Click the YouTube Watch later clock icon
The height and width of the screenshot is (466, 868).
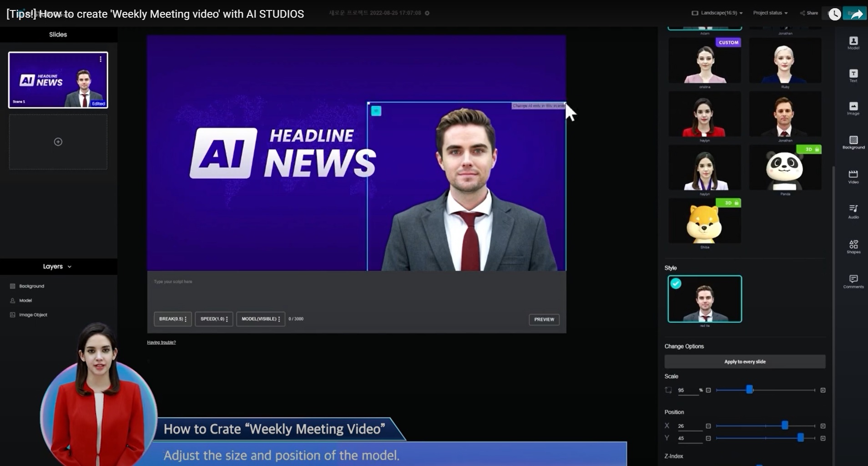coord(834,14)
